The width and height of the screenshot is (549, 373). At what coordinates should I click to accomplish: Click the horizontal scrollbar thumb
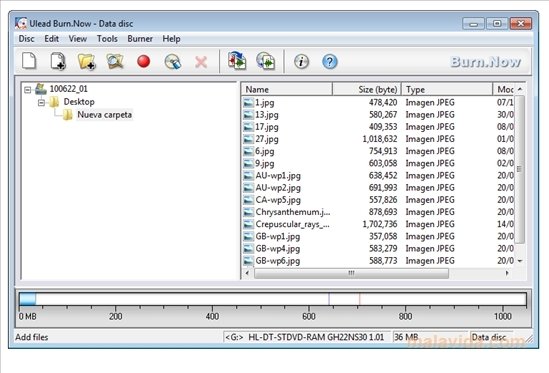(x=351, y=273)
